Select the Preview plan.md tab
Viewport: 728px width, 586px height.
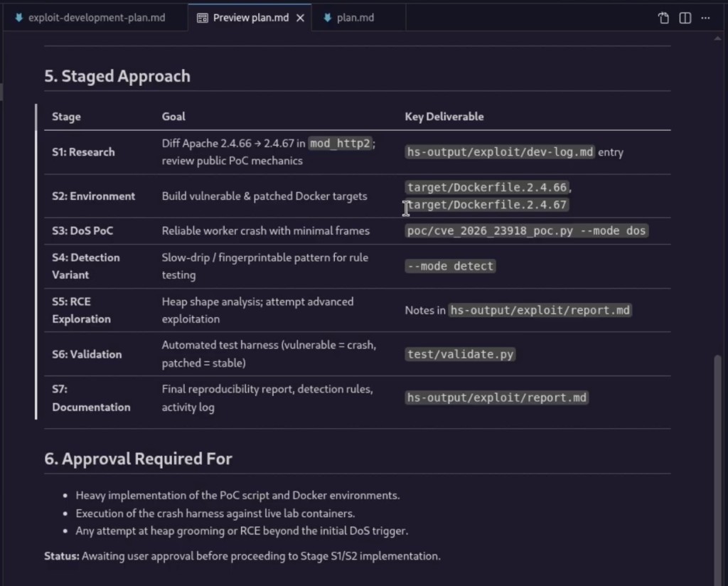pos(250,18)
